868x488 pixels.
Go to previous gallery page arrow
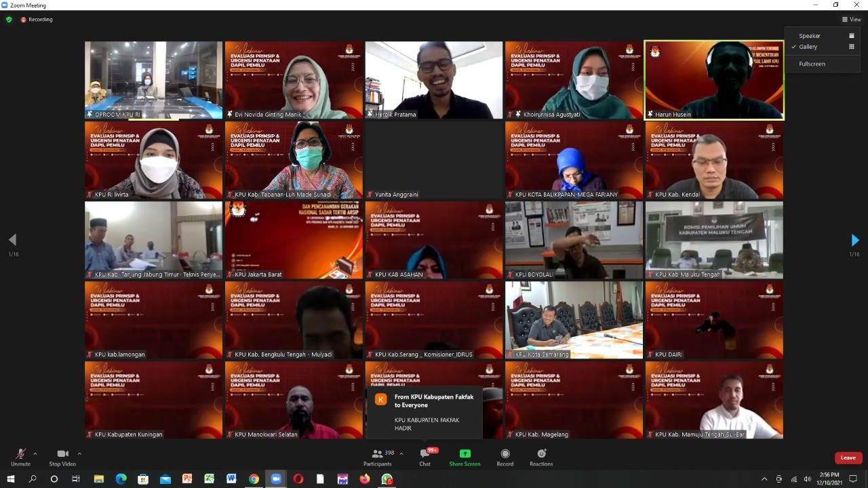(x=12, y=240)
